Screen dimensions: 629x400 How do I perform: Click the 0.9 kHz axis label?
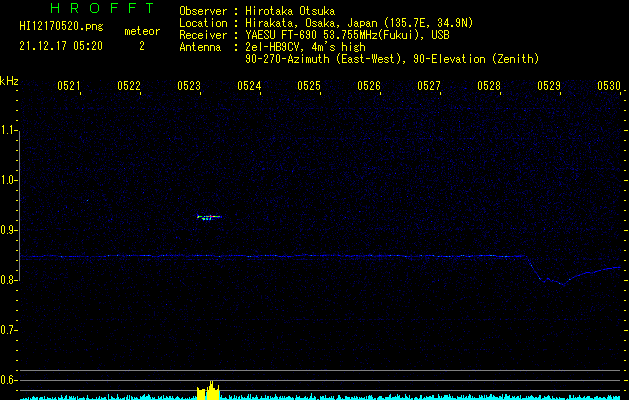click(8, 230)
